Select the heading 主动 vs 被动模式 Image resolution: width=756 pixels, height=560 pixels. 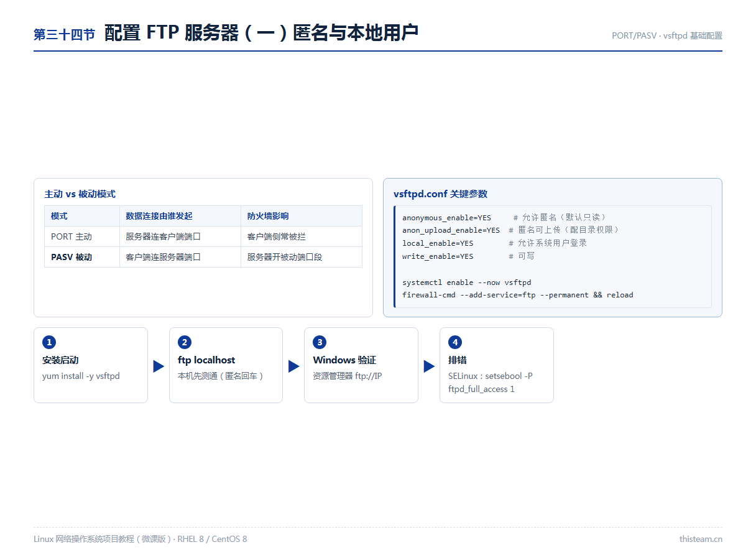tap(80, 194)
